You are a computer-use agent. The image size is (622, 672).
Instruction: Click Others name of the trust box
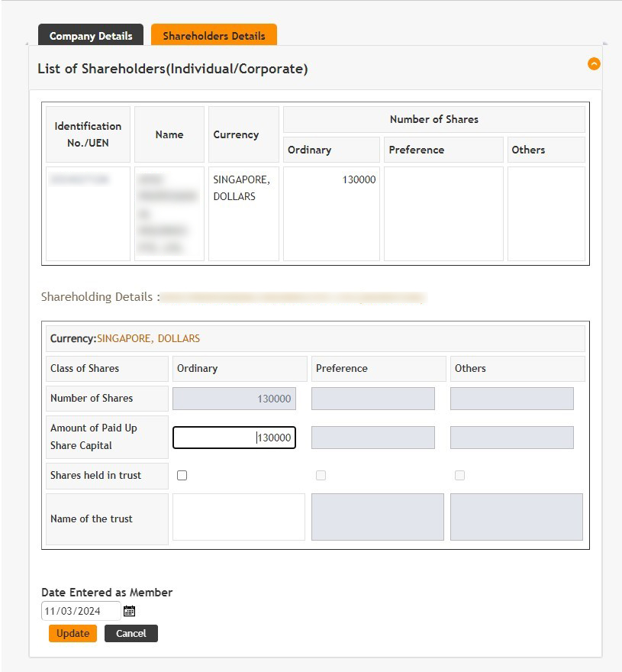(516, 517)
